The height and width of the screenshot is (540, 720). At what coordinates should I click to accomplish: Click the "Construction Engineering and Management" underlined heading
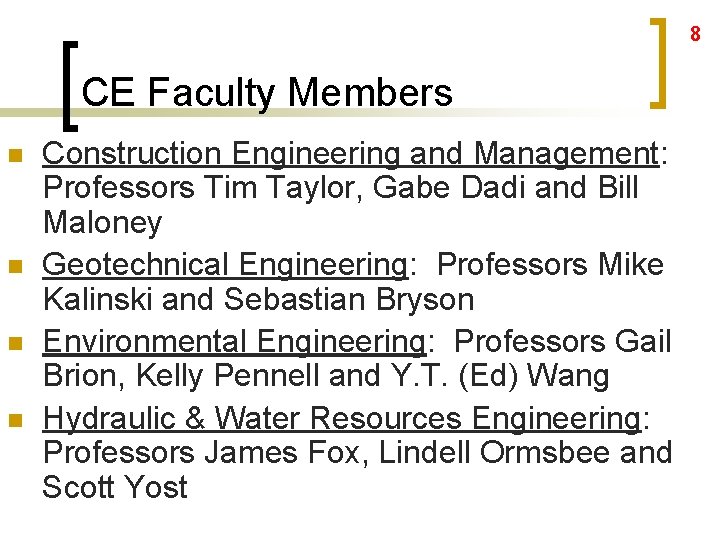[350, 154]
